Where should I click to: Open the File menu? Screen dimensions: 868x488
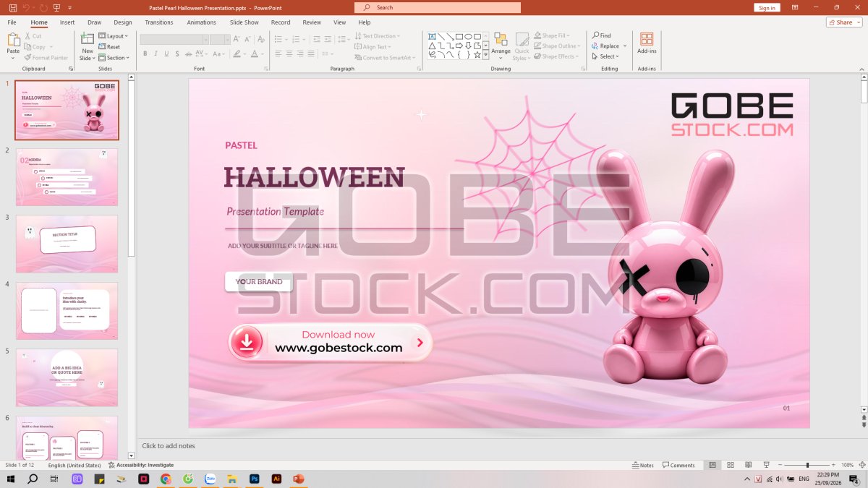tap(12, 22)
